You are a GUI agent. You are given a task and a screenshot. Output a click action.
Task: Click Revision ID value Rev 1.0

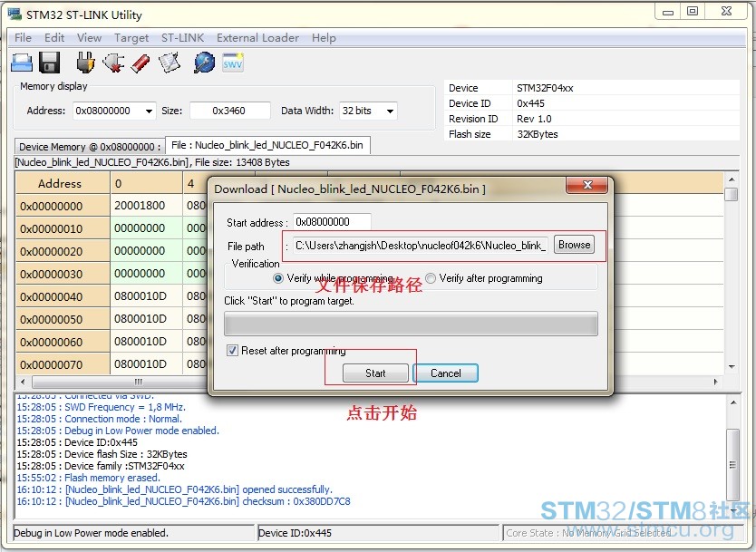click(534, 119)
